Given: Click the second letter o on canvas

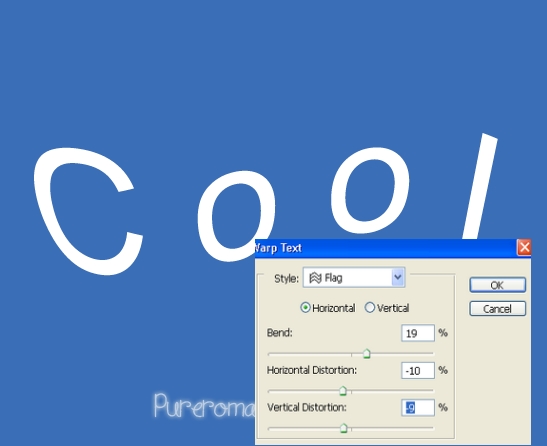Looking at the screenshot, I should coord(370,190).
